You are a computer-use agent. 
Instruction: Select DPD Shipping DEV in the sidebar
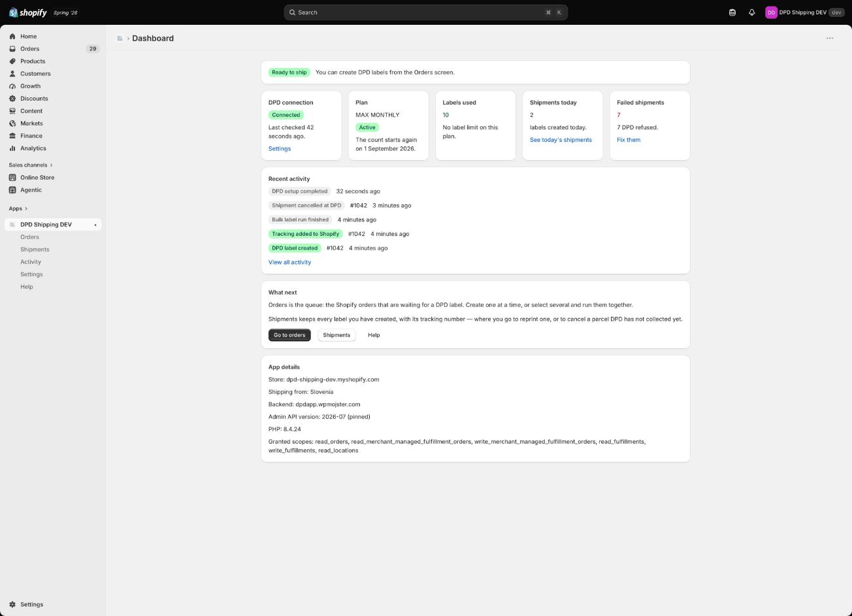(x=53, y=225)
